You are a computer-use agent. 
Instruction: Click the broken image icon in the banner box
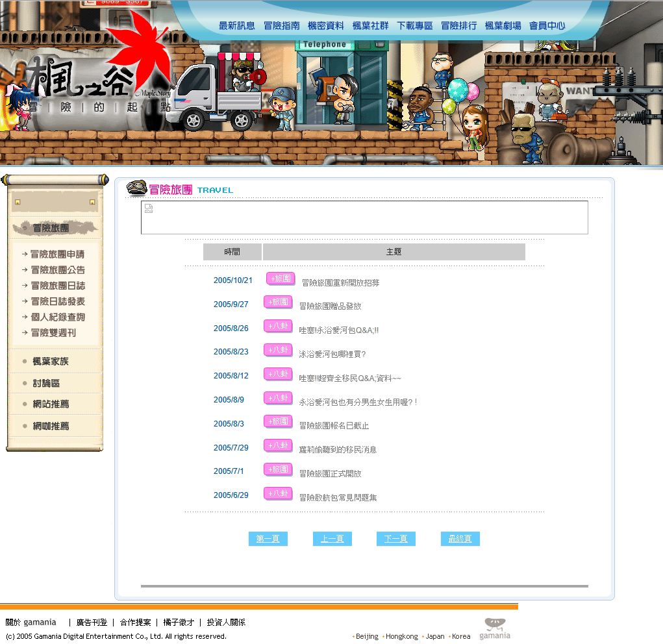click(x=149, y=208)
